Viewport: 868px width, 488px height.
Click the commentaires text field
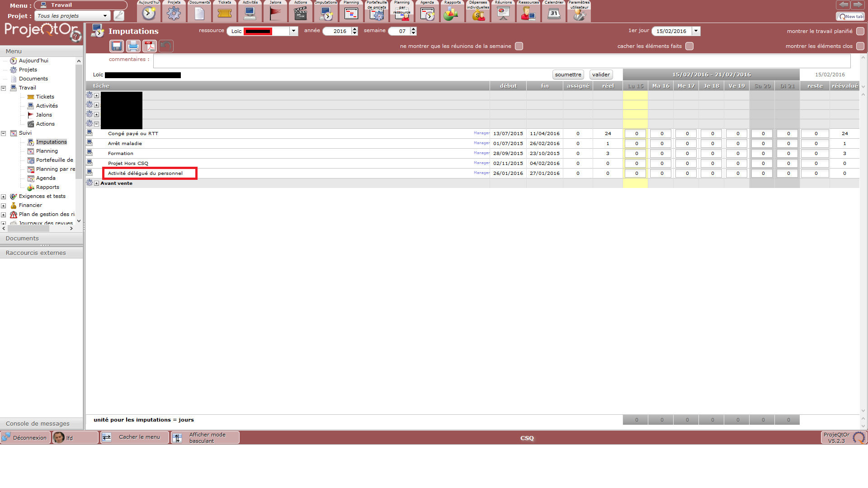coord(501,61)
